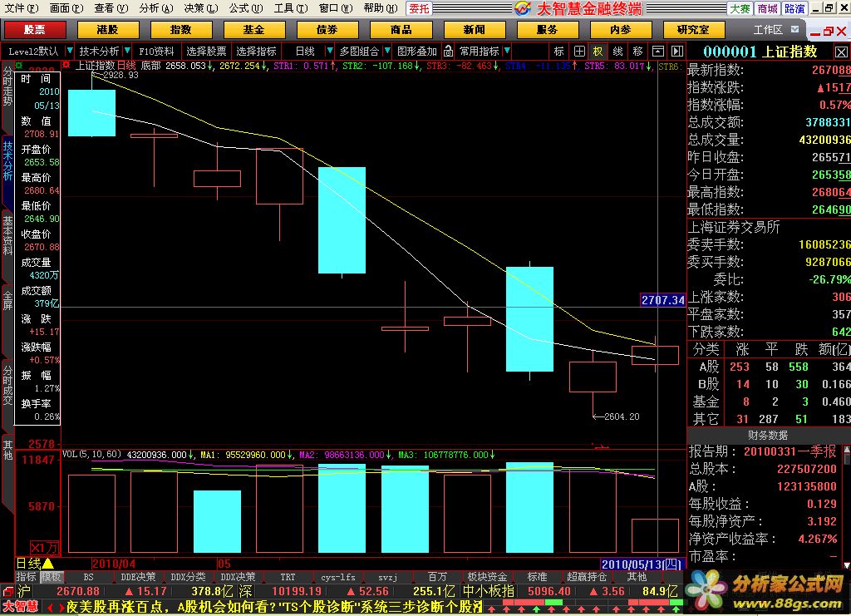Screen dimensions: 851x616
Task: Select the 基金 category tab
Action: [x=254, y=29]
